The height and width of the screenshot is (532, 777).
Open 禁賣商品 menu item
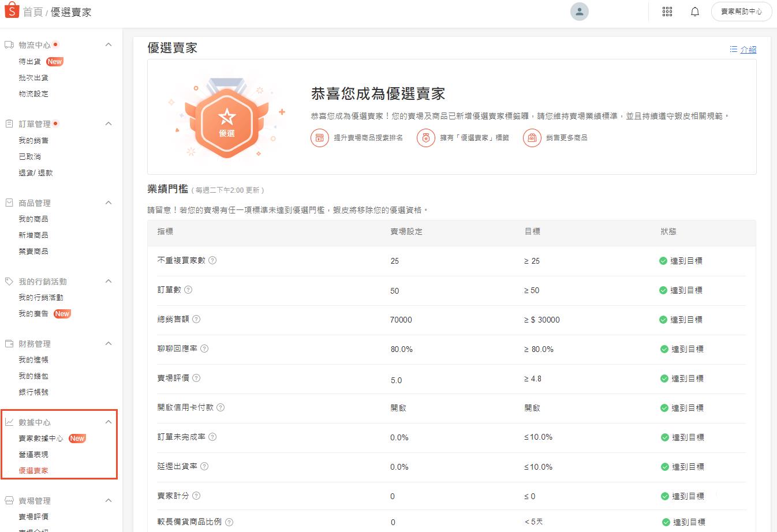pyautogui.click(x=33, y=252)
